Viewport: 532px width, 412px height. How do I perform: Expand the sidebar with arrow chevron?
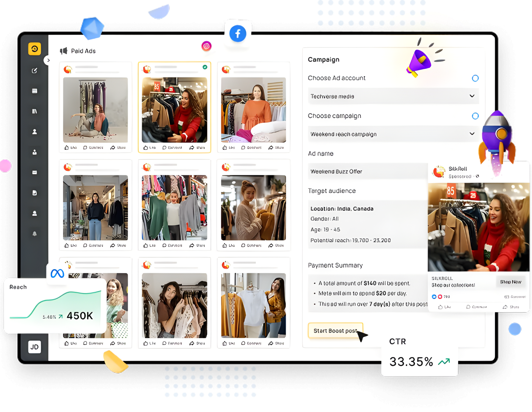point(48,60)
